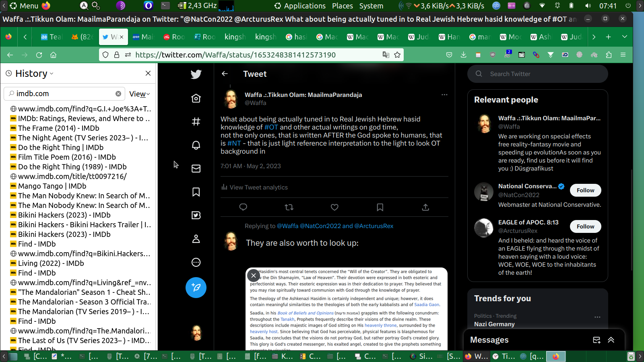Follow EAGLE of APOC @ArcturusRex

585,226
